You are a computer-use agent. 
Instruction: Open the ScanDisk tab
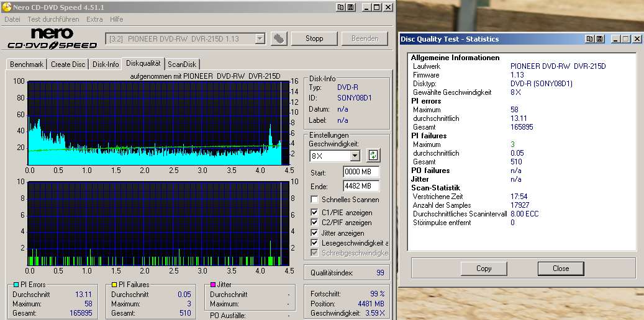[182, 64]
